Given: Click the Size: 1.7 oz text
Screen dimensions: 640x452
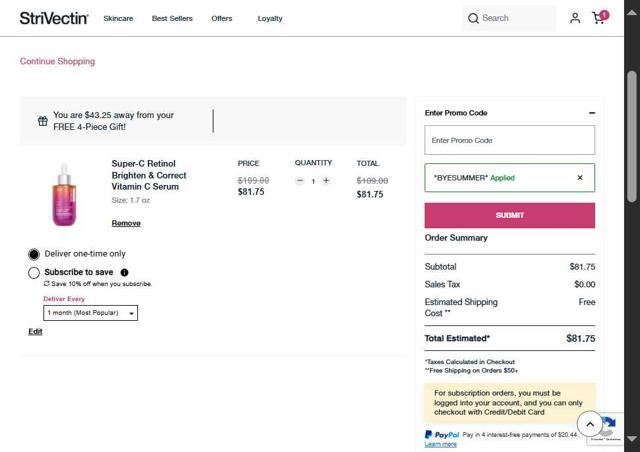Looking at the screenshot, I should pos(131,200).
